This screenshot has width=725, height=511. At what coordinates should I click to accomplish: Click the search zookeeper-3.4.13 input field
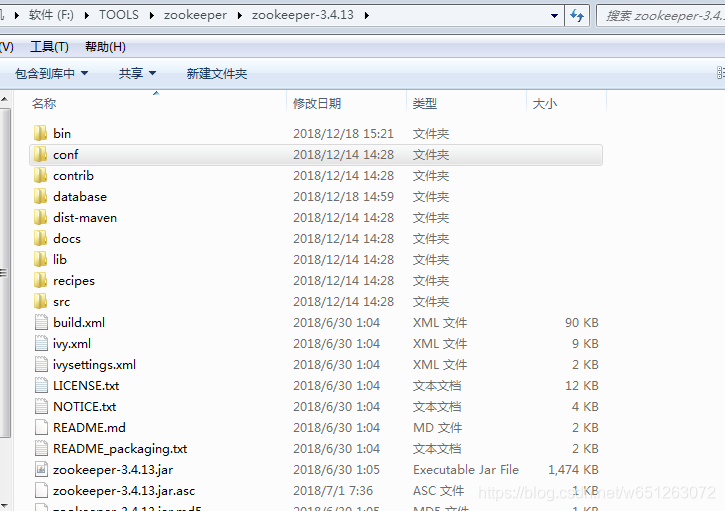point(663,16)
